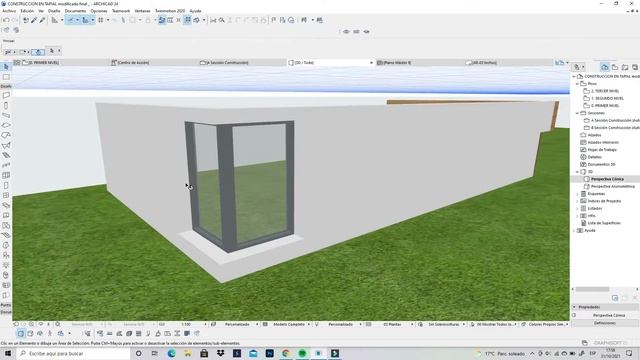640x360 pixels.
Task: Expand the Listados folder in Navigator
Action: click(x=577, y=209)
